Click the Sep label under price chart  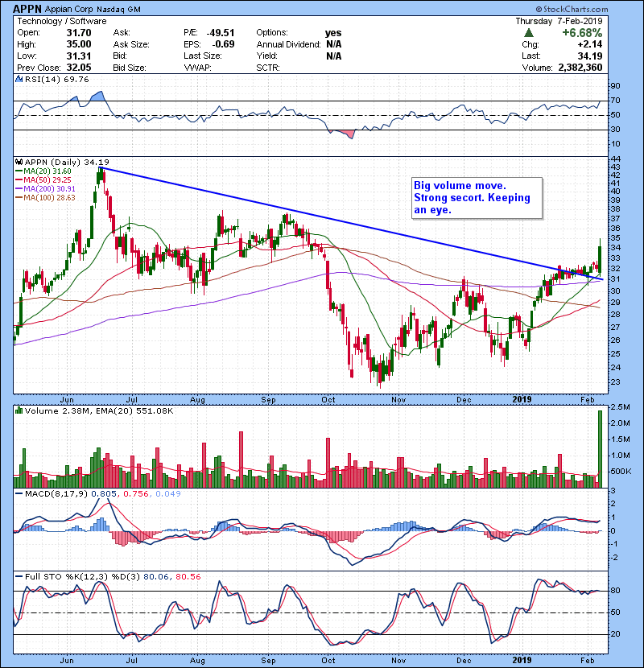[269, 400]
